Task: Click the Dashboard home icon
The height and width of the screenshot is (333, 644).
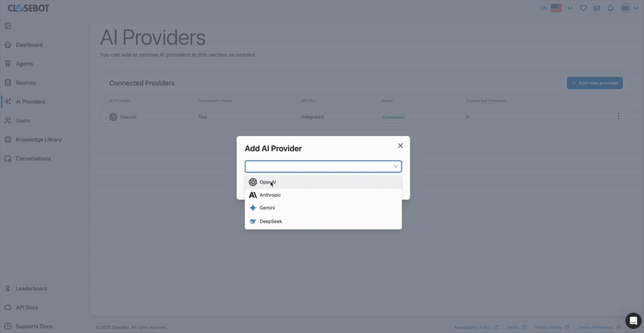Action: click(8, 45)
